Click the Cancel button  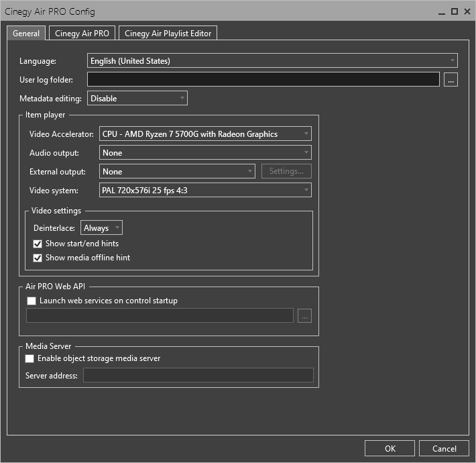coord(444,448)
